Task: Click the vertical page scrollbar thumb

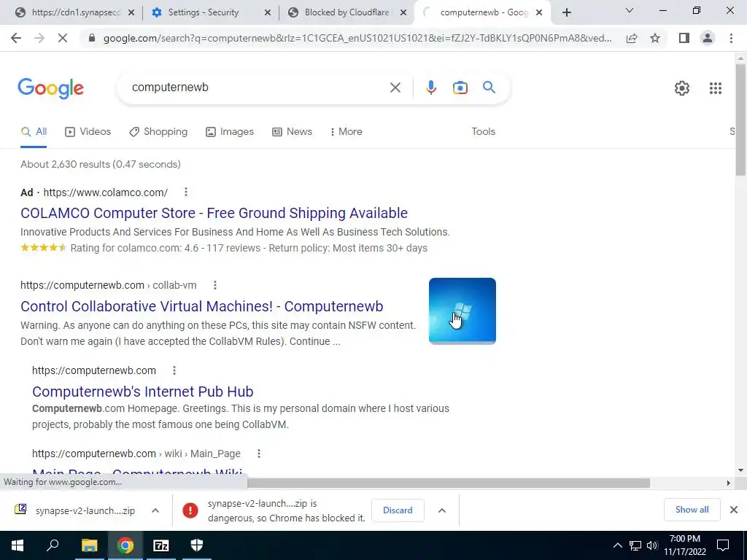Action: coord(740,119)
